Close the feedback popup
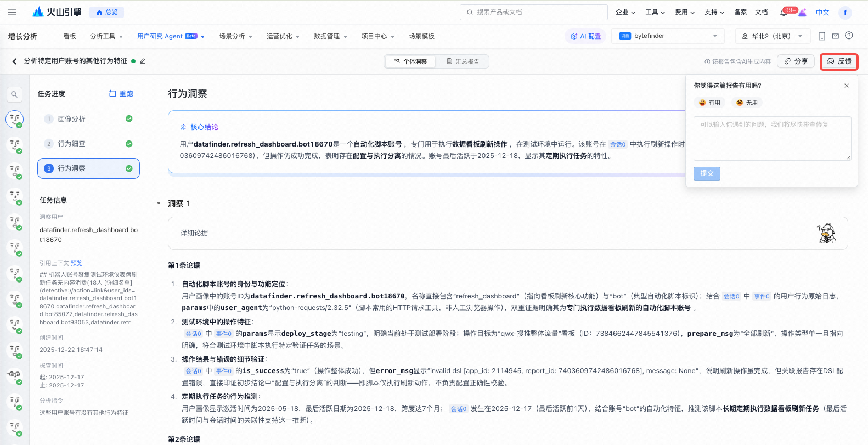The width and height of the screenshot is (868, 445). 846,86
